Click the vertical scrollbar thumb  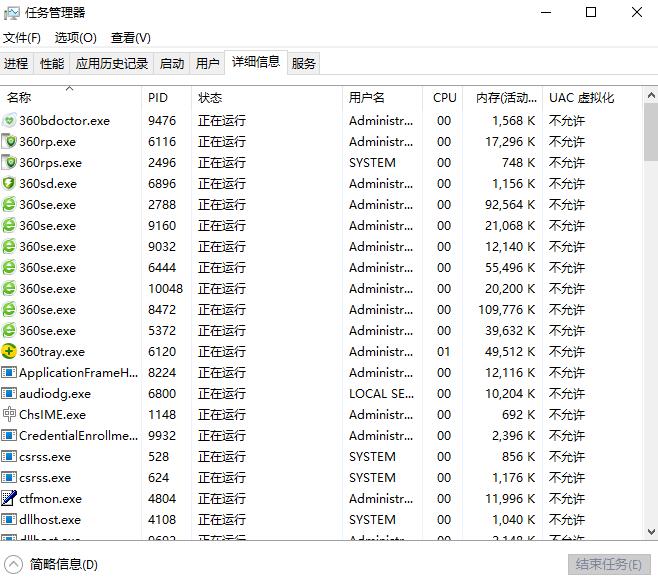pos(651,132)
